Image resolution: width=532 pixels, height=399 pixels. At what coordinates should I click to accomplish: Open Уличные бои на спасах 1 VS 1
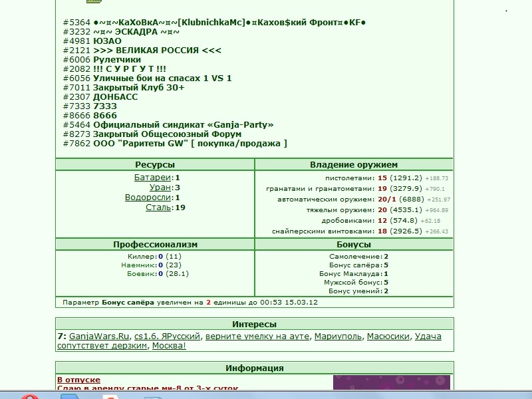tap(162, 78)
